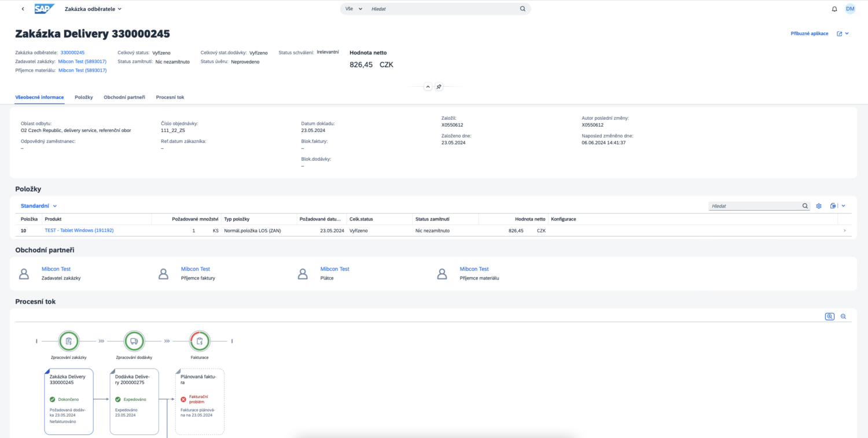Collapse the header with the up chevron
Screen dimensions: 868x438
click(x=428, y=87)
